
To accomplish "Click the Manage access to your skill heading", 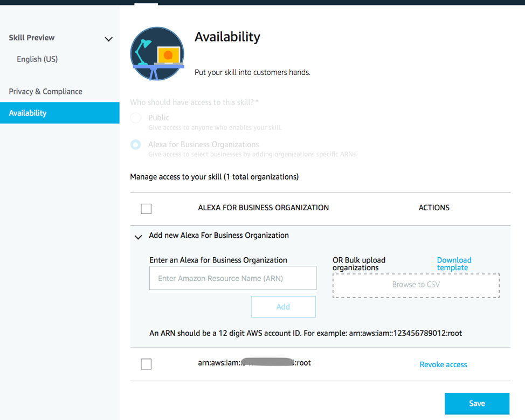I will pyautogui.click(x=215, y=177).
